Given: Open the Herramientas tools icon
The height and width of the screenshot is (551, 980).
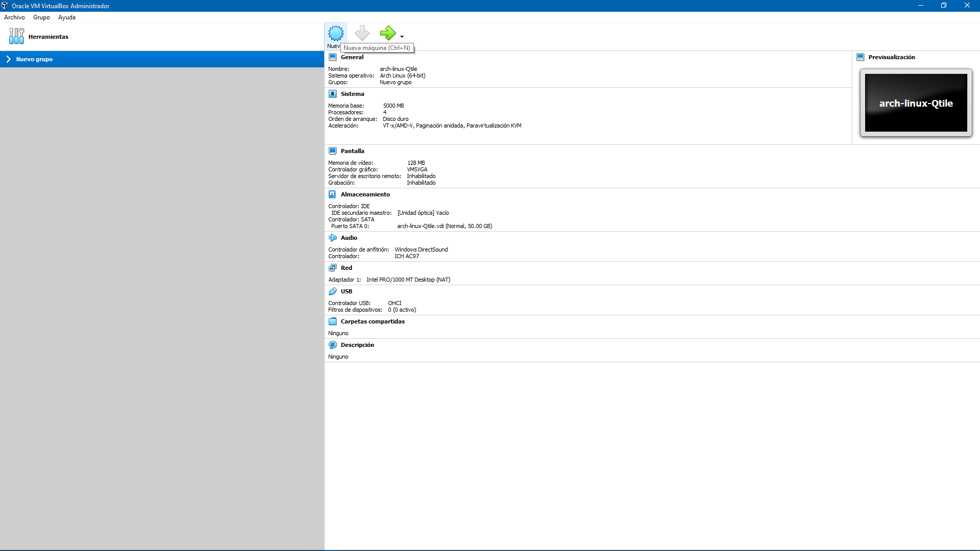Looking at the screenshot, I should pos(16,36).
